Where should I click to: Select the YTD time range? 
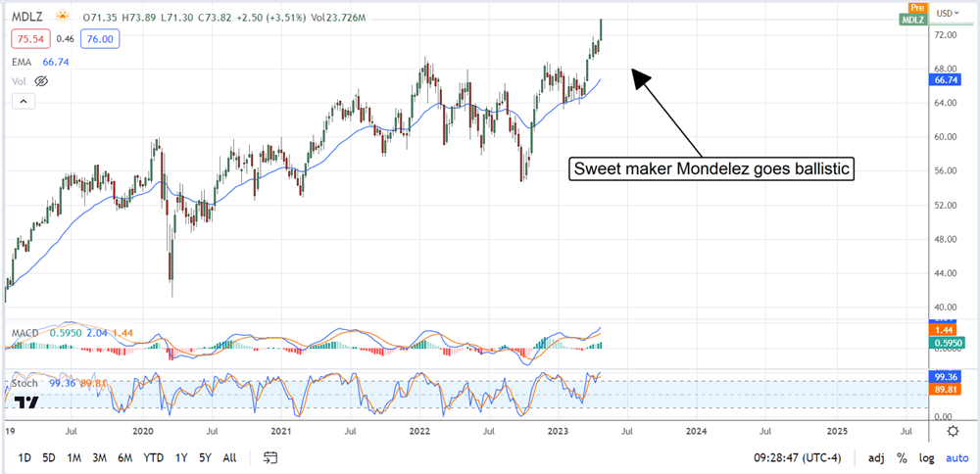pyautogui.click(x=153, y=457)
